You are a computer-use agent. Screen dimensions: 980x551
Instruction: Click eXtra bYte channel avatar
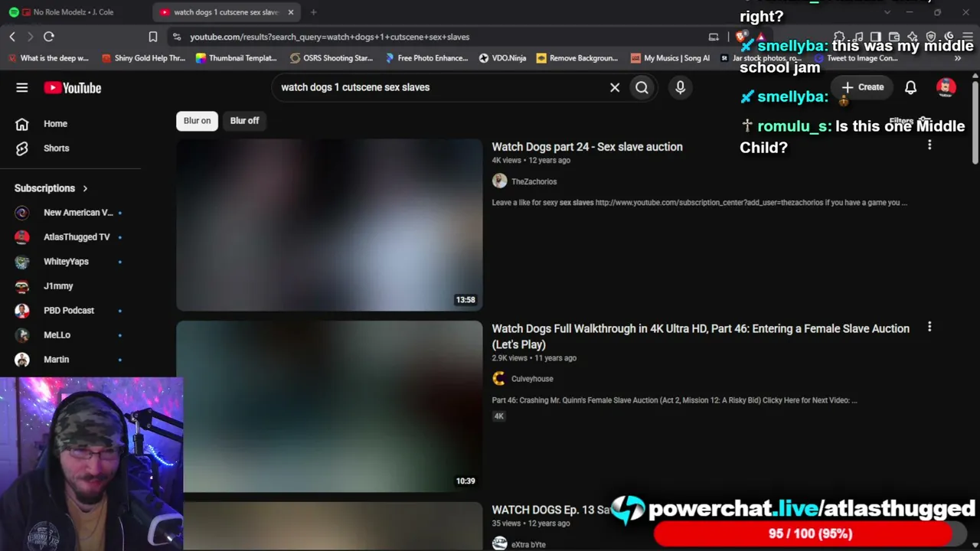(499, 543)
